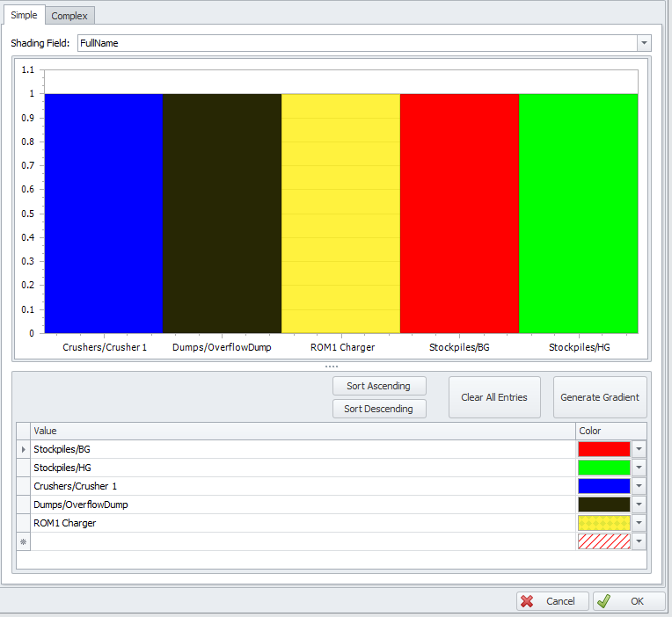Select the ROM1 Charger value cell
The image size is (672, 617).
303,523
